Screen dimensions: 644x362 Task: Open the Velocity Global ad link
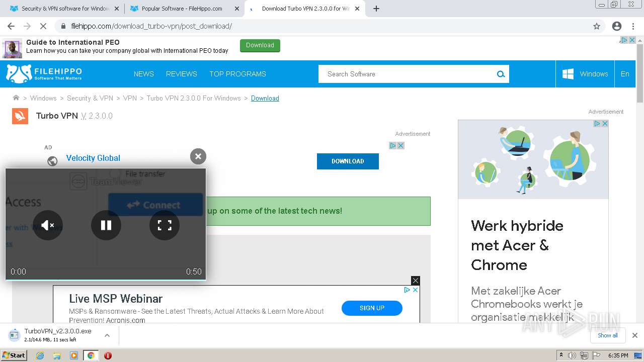tap(93, 158)
